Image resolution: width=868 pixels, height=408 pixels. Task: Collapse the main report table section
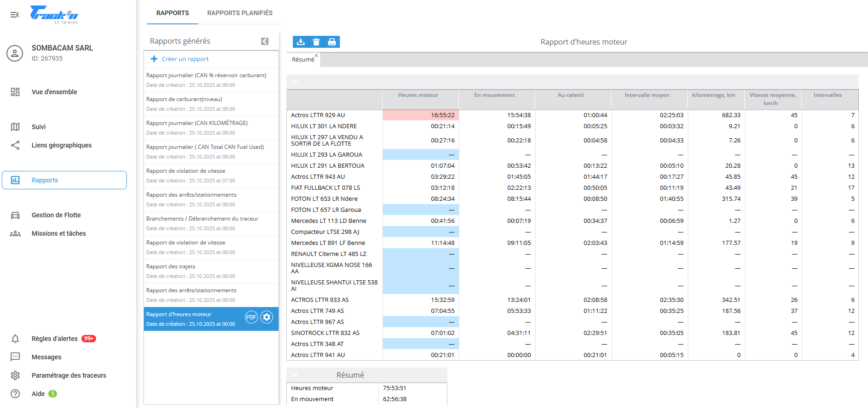pos(295,81)
